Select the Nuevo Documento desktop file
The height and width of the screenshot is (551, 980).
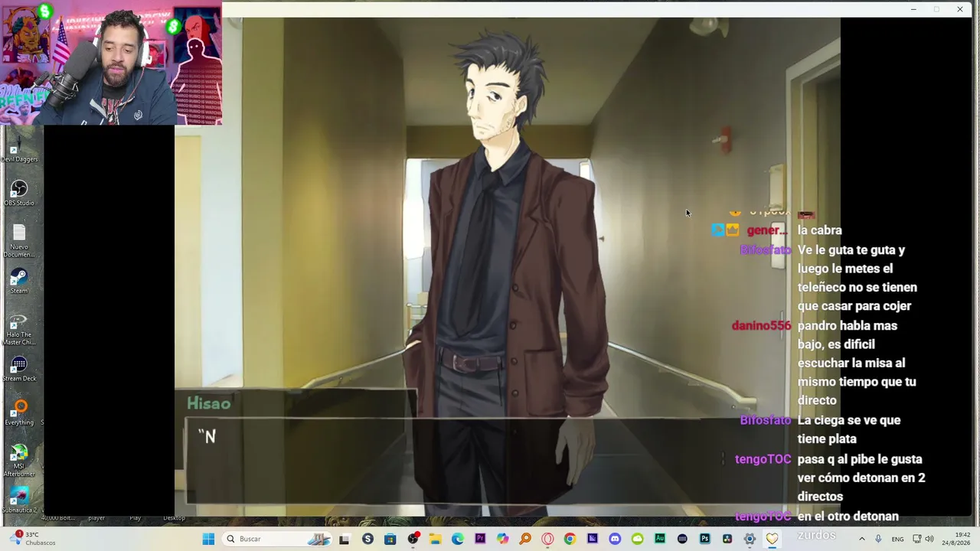click(x=19, y=240)
